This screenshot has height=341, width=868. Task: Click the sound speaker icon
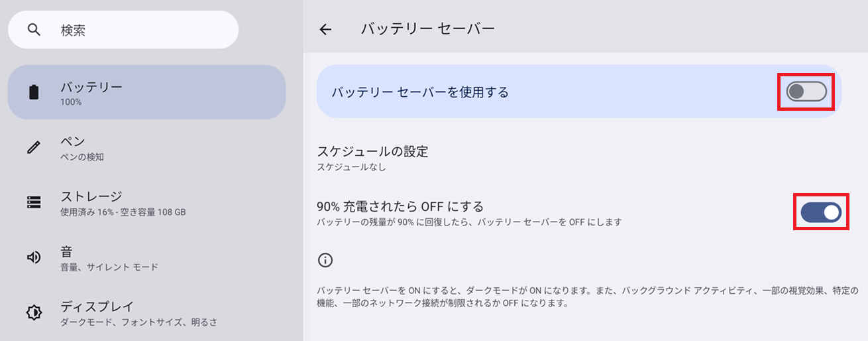(x=34, y=257)
